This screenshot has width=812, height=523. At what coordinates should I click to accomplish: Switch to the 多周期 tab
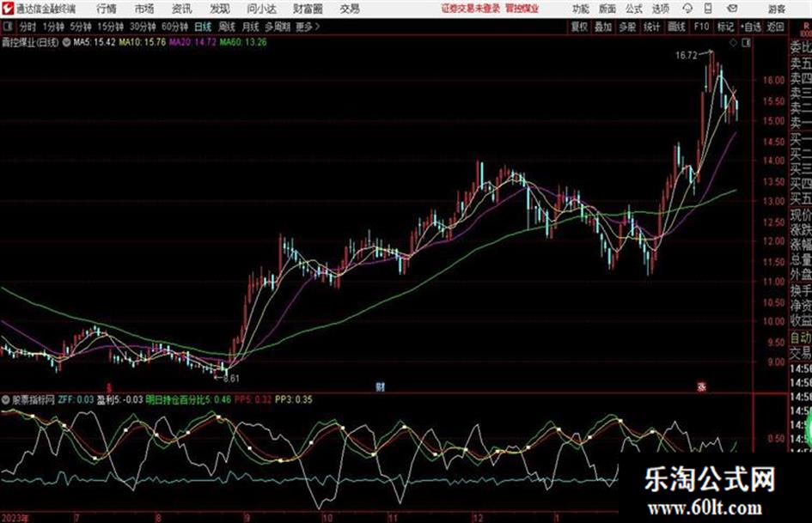[x=278, y=27]
